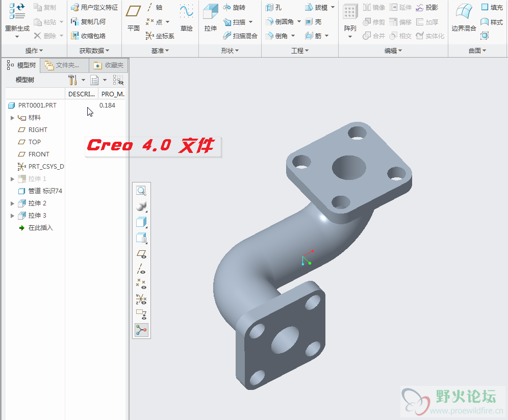The image size is (508, 420).
Task: Switch to the 文件夹 folder browser tab
Action: [x=64, y=65]
